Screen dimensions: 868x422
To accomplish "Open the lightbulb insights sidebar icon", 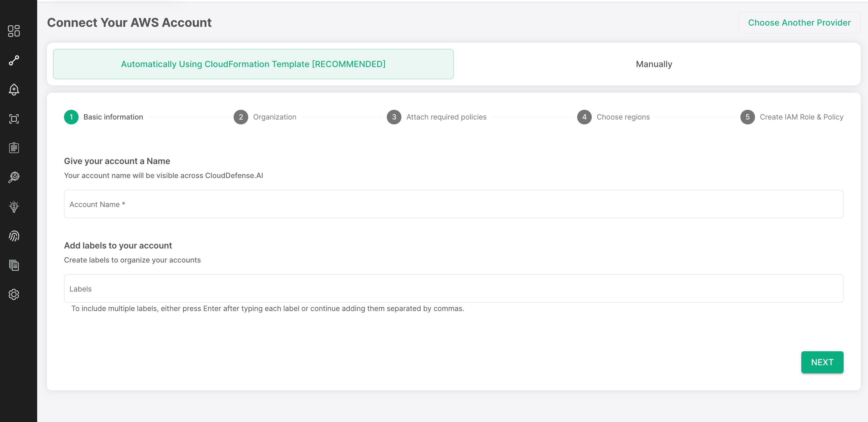I will tap(14, 206).
